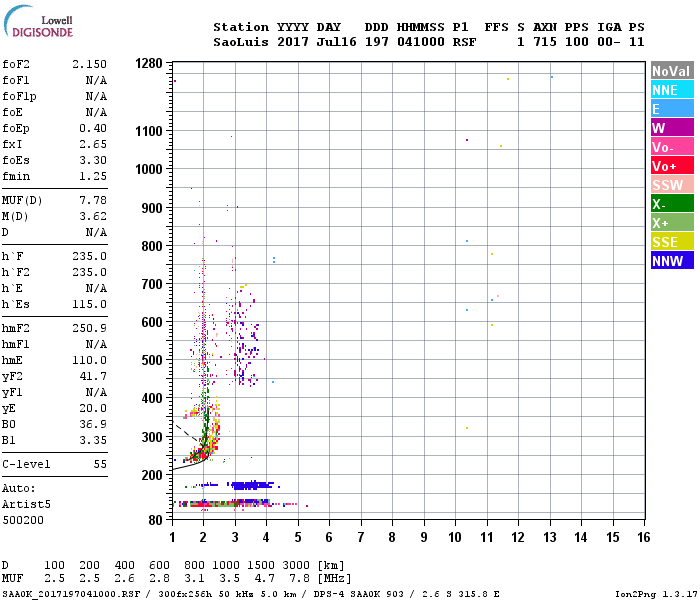Click the 200 km axis label
The width and height of the screenshot is (700, 600).
pos(152,475)
